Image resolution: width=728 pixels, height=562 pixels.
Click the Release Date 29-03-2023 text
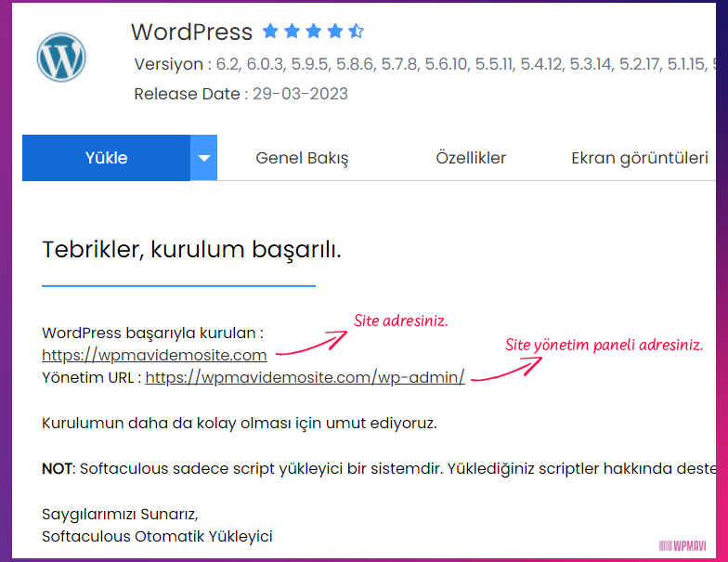coord(241,94)
